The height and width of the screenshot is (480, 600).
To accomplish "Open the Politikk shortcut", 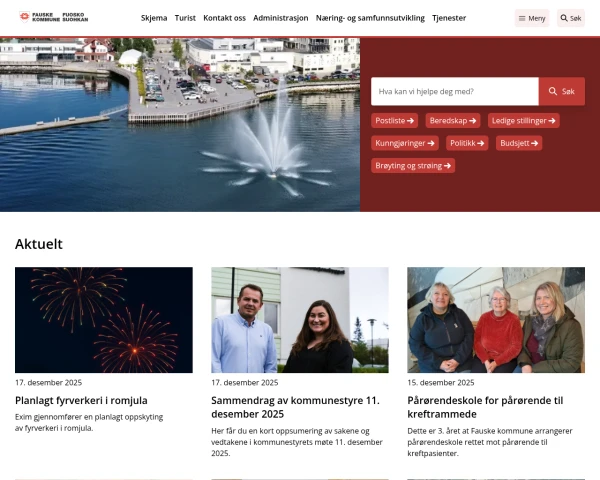I will click(x=467, y=143).
